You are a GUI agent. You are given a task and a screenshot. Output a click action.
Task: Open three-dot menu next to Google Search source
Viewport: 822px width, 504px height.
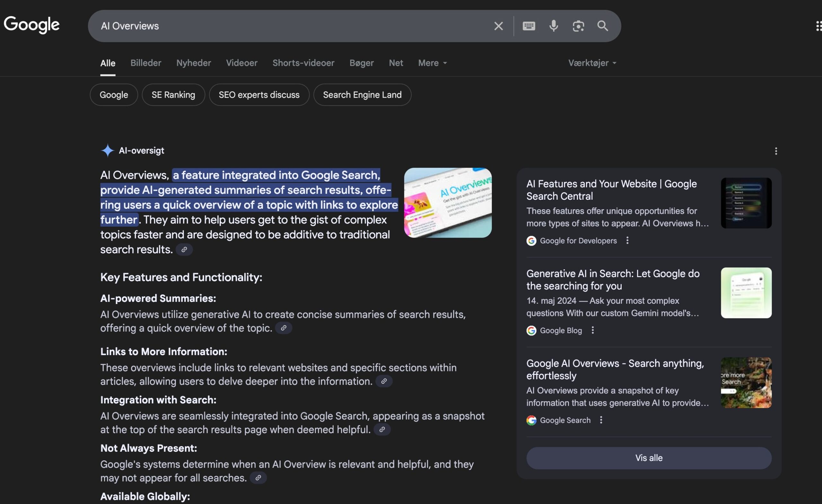coord(601,420)
